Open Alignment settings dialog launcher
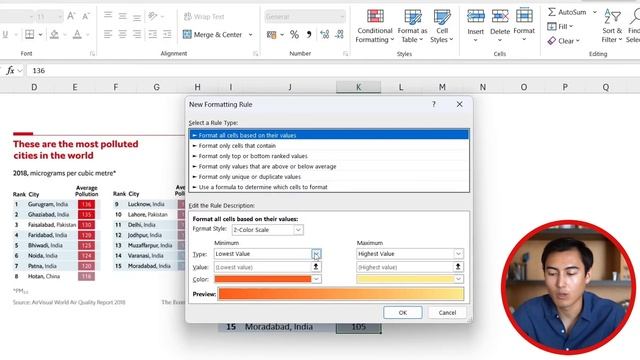This screenshot has height=360, width=640. (x=255, y=54)
